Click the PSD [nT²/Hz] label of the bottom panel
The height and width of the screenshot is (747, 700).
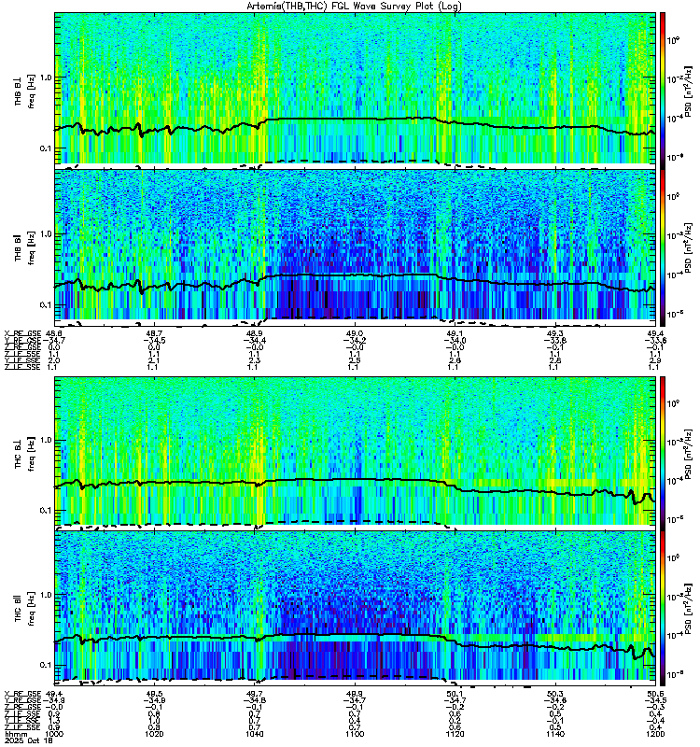[688, 609]
